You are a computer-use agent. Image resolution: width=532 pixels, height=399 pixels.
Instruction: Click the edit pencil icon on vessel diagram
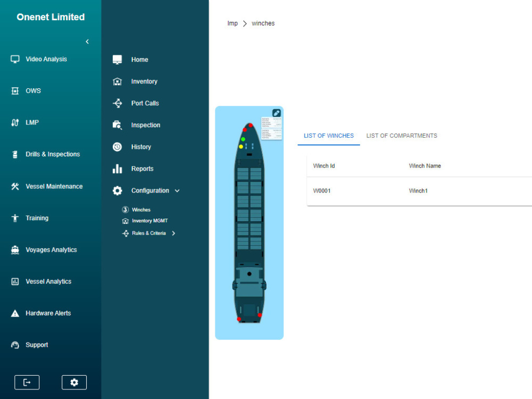point(277,113)
